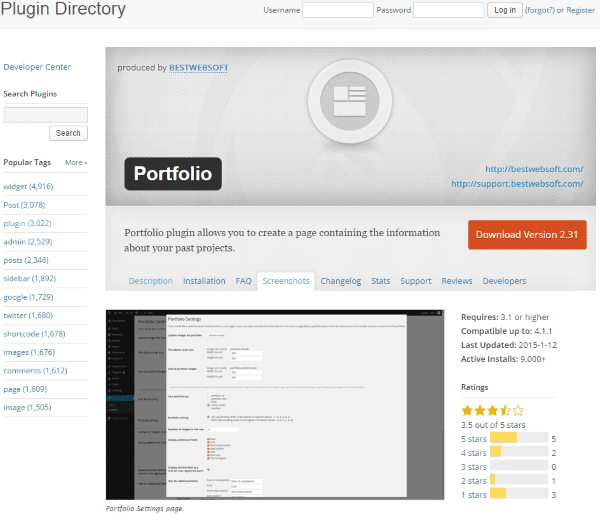Click the 4 stars rating bar
Screen dimensions: 600x515
pos(519,451)
